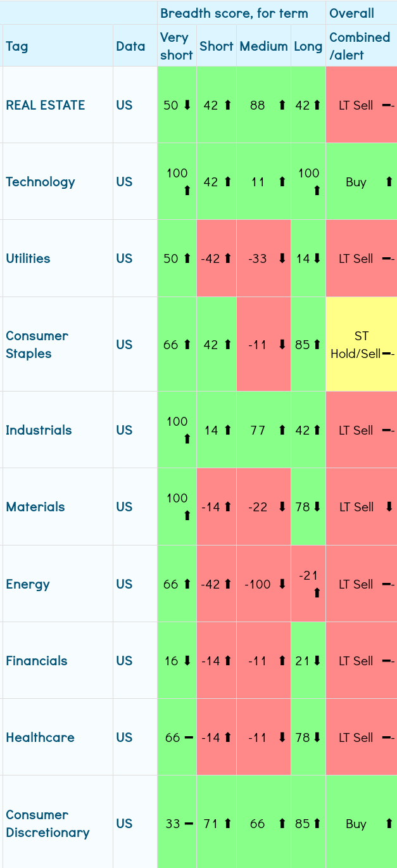Viewport: 397px width, 868px height.
Task: Sort by the Tag column header
Action: [x=17, y=46]
